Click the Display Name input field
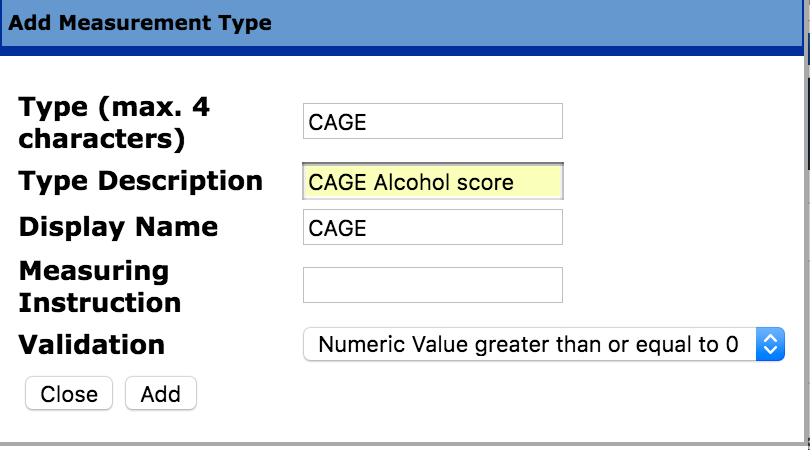Viewport: 810px width, 450px height. coord(432,227)
